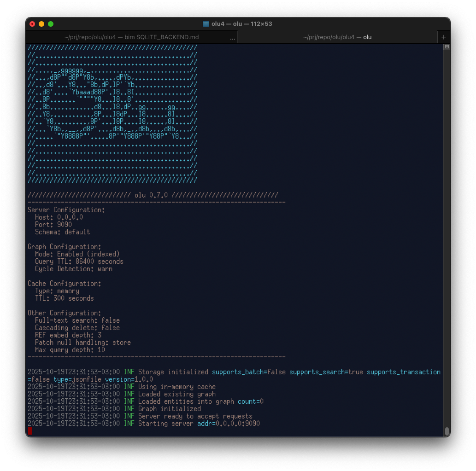Click the 'Port: 9090' line
This screenshot has width=476, height=471.
click(x=53, y=224)
